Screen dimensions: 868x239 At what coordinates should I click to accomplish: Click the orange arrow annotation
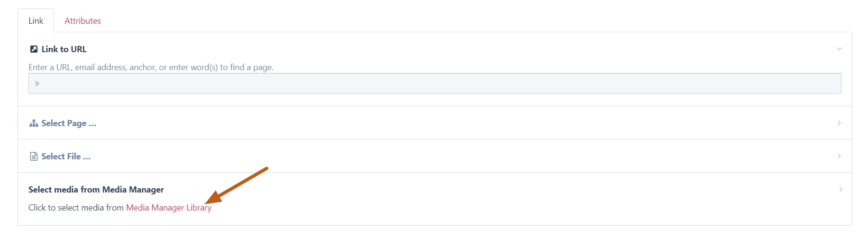click(x=237, y=186)
